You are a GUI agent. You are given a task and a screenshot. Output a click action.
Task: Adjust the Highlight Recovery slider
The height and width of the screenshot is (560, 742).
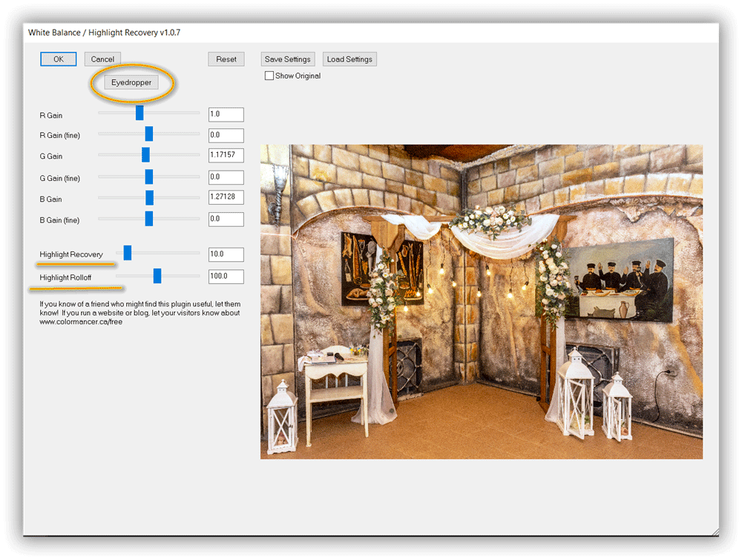click(x=127, y=252)
